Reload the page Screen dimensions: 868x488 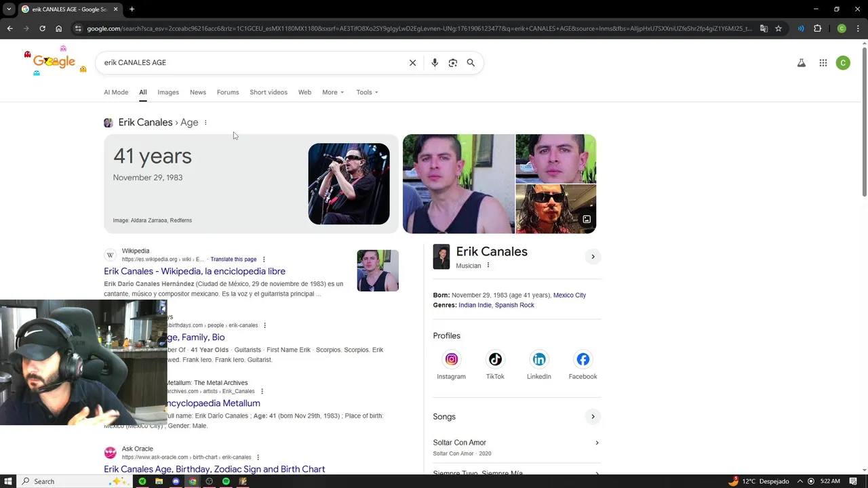pos(42,28)
